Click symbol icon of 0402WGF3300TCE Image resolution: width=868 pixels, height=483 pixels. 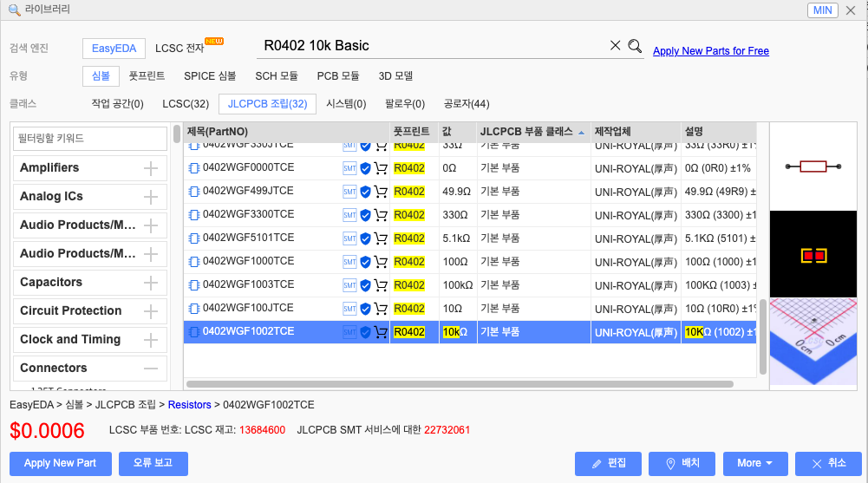coord(193,215)
